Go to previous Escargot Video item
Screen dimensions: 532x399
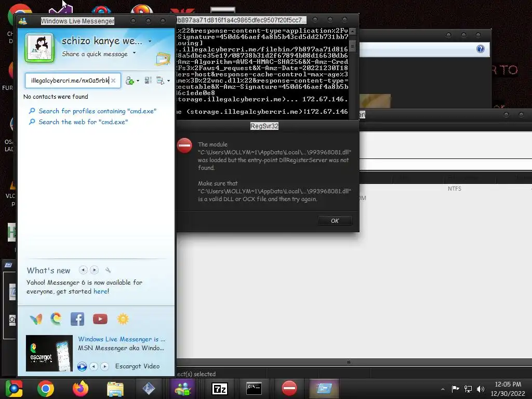point(94,366)
